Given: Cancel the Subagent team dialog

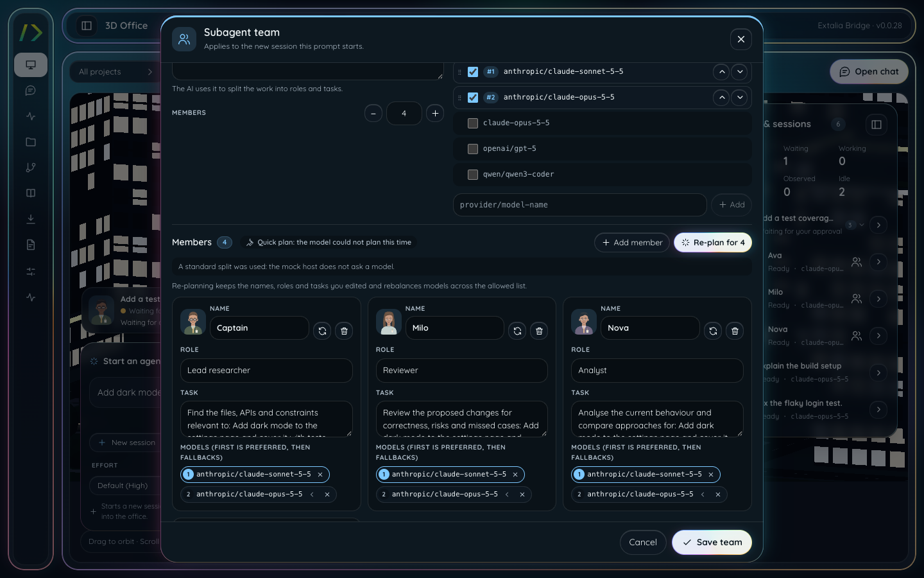Looking at the screenshot, I should [x=643, y=543].
